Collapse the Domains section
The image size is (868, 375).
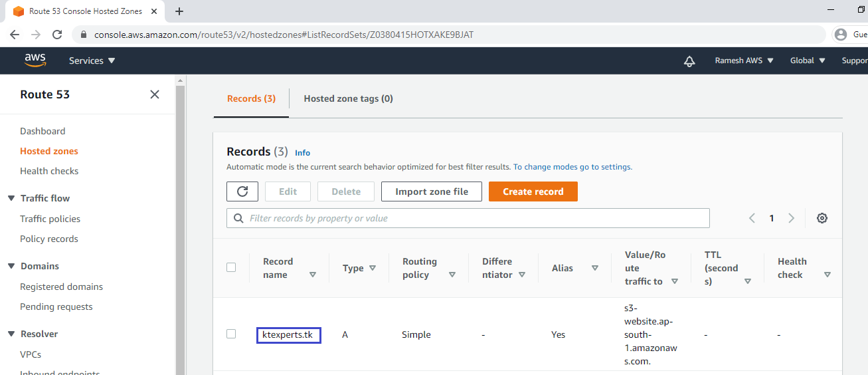[x=11, y=266]
